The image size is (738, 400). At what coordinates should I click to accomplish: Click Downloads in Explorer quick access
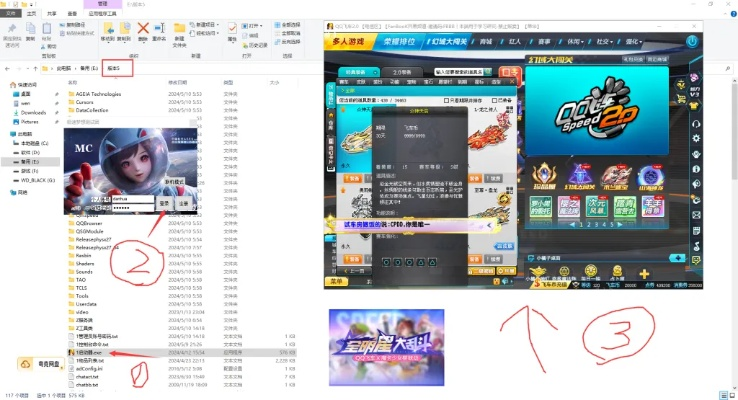tap(33, 112)
